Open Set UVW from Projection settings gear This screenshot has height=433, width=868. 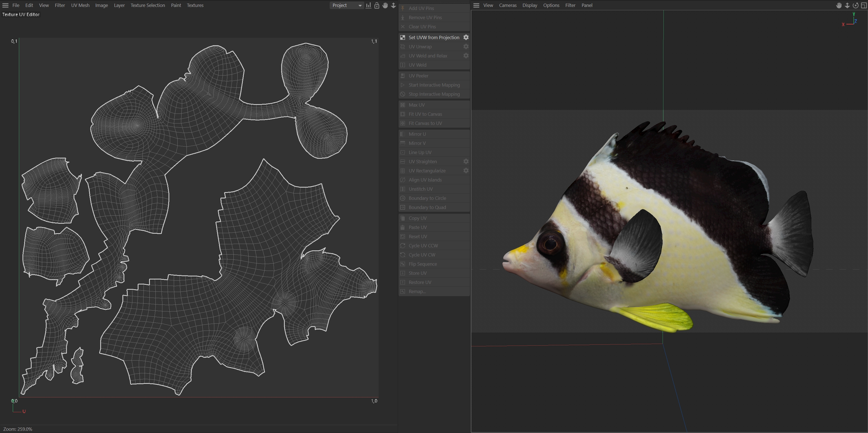coord(466,37)
